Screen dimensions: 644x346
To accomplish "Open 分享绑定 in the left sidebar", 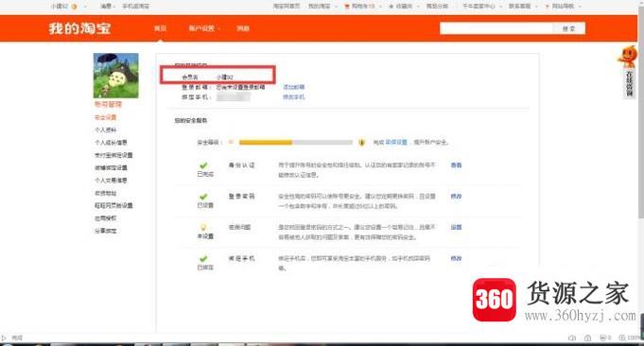I will 106,231.
